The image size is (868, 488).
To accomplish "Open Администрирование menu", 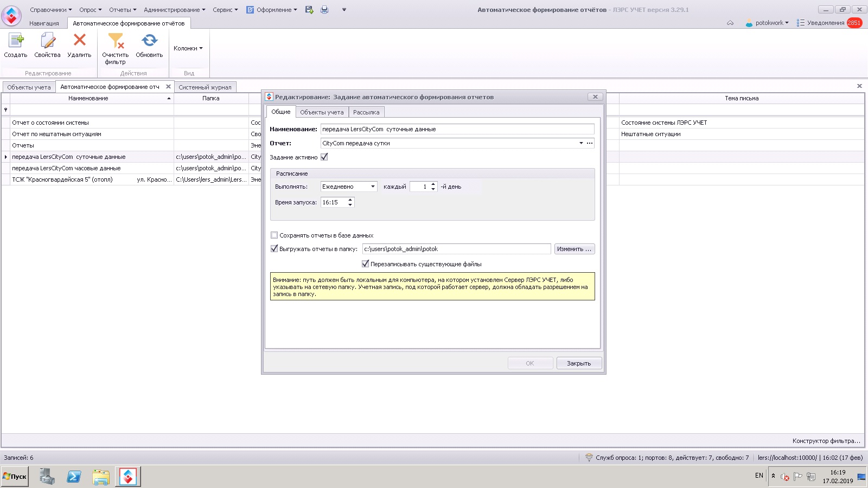I will (x=175, y=10).
